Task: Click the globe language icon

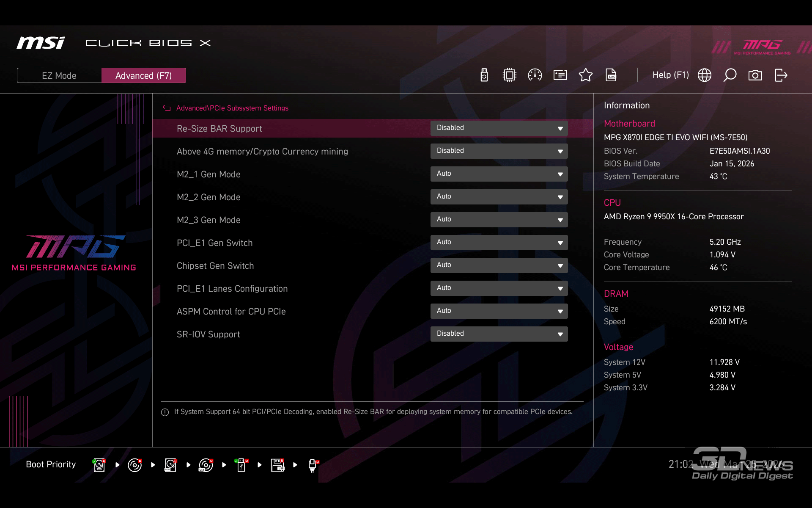Action: click(x=705, y=75)
